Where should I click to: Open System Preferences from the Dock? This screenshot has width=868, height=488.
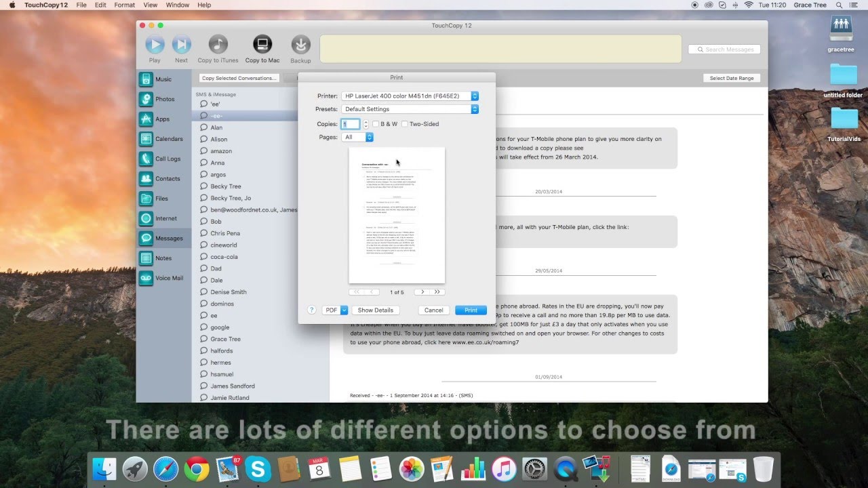click(534, 469)
